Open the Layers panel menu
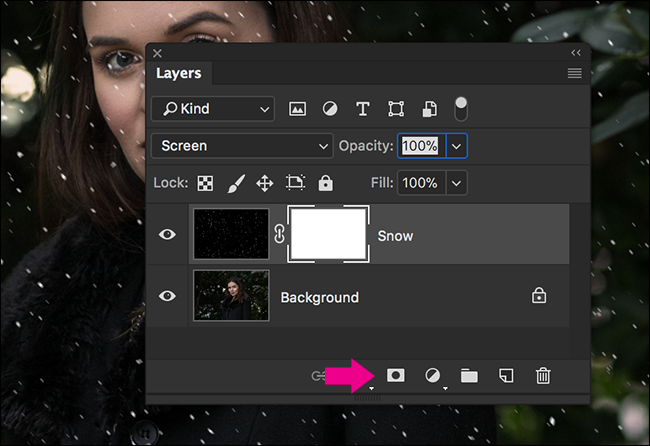The width and height of the screenshot is (650, 446). tap(575, 73)
